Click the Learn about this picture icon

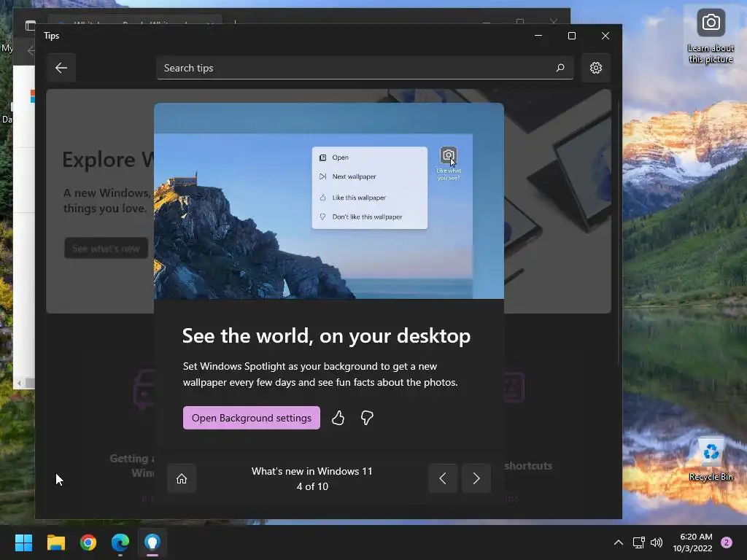coord(711,36)
